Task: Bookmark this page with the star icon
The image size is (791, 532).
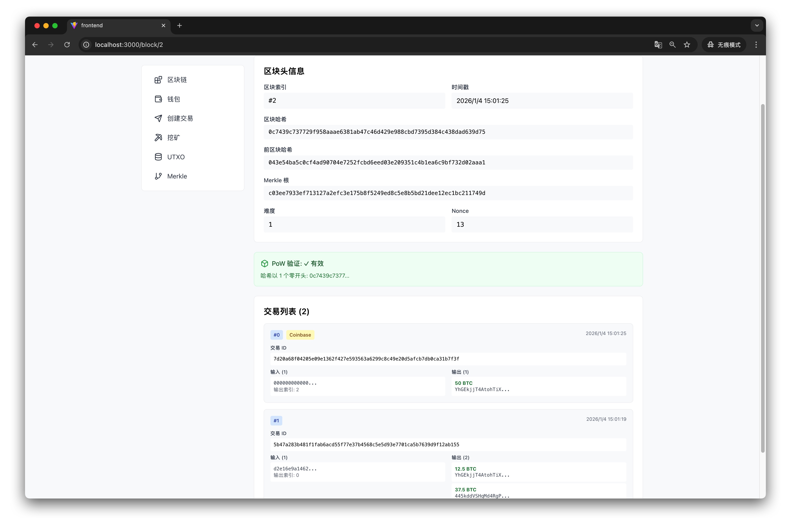Action: point(687,45)
